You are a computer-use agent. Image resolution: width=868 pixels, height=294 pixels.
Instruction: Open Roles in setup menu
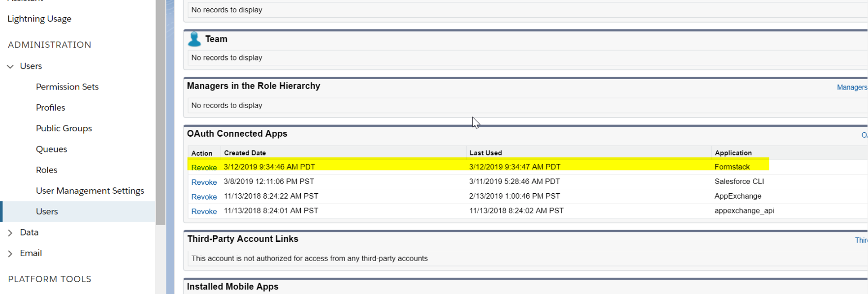point(47,170)
